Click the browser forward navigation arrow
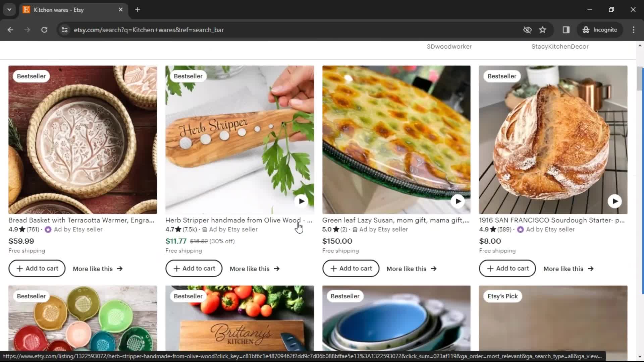The width and height of the screenshot is (644, 362). 28,29
